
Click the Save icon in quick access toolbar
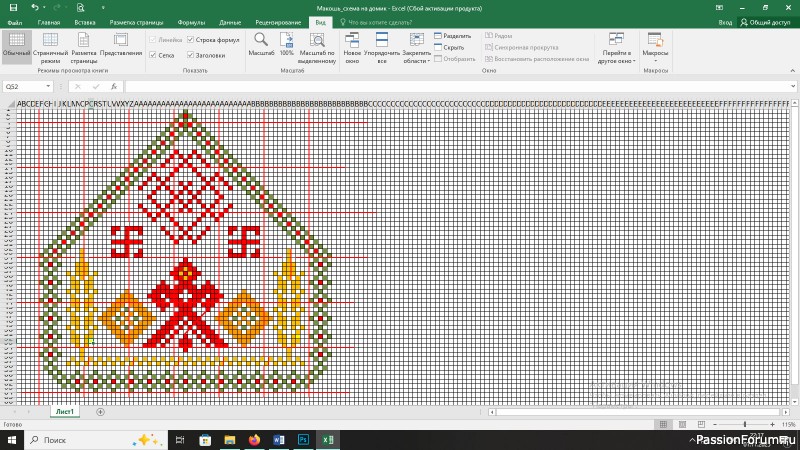(14, 7)
